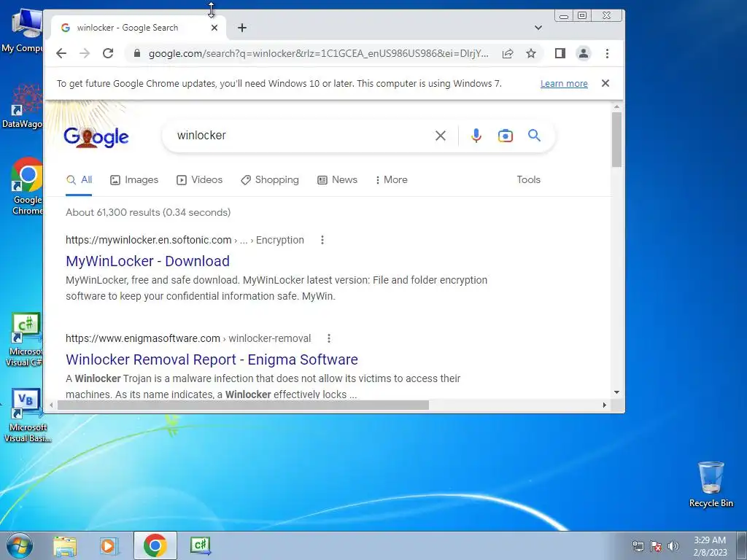The width and height of the screenshot is (747, 560).
Task: View site info via the padlock icon
Action: (x=137, y=53)
